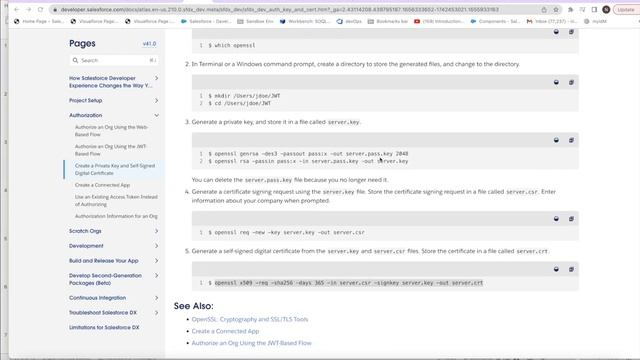The image size is (640, 360).
Task: Follow 'Authorize an Org Using the JWT-Based Flow' See Also link
Action: [251, 343]
